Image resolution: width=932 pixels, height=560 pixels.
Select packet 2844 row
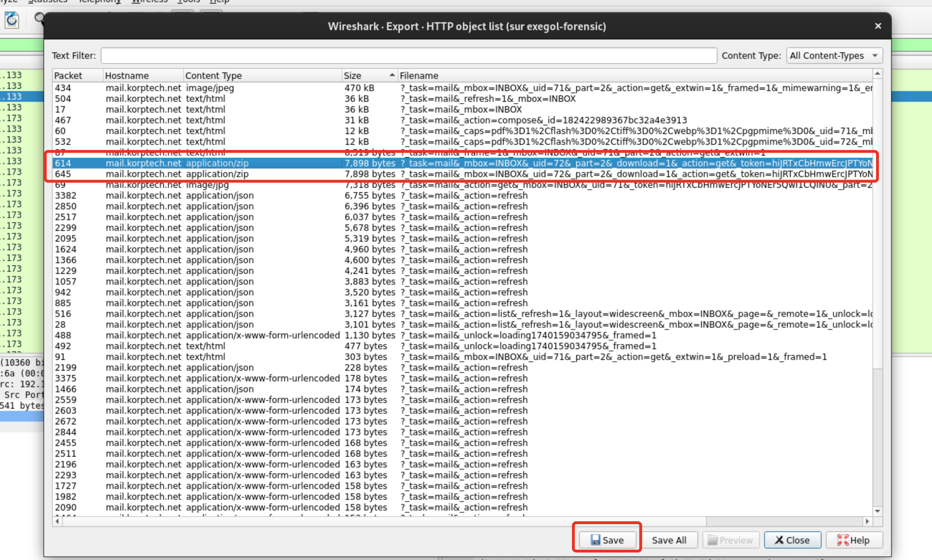click(463, 432)
